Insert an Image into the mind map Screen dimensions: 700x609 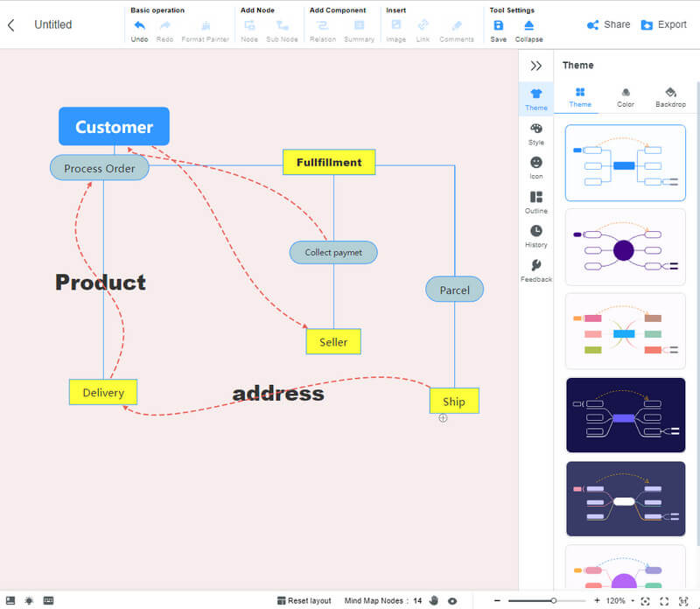tap(395, 28)
